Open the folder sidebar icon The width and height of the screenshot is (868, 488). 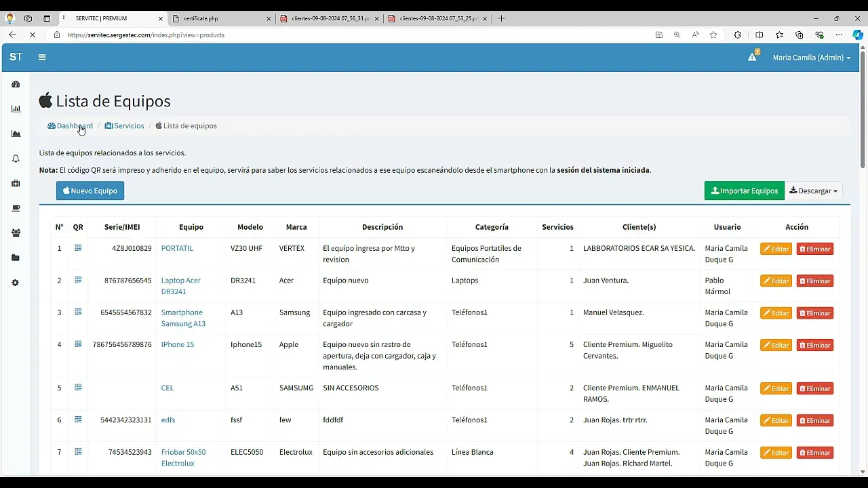pyautogui.click(x=16, y=258)
